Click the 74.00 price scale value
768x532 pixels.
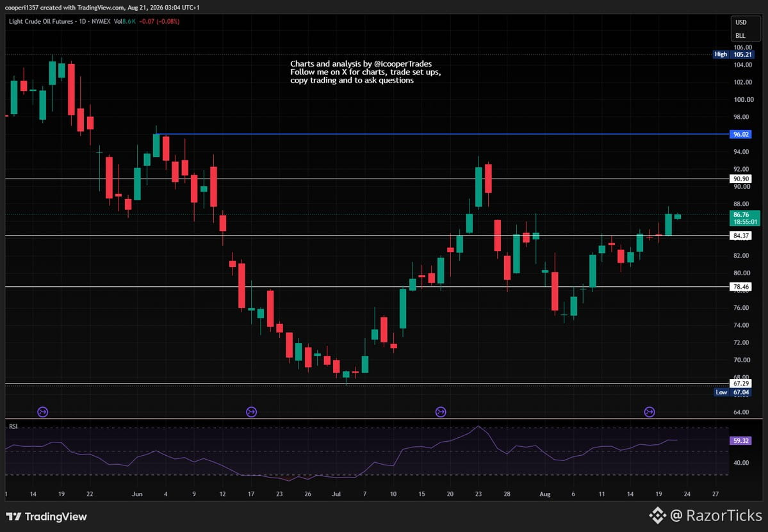742,325
